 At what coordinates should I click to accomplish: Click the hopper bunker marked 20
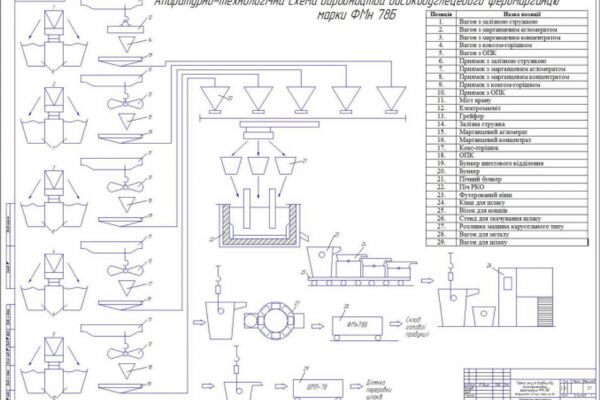tap(215, 100)
